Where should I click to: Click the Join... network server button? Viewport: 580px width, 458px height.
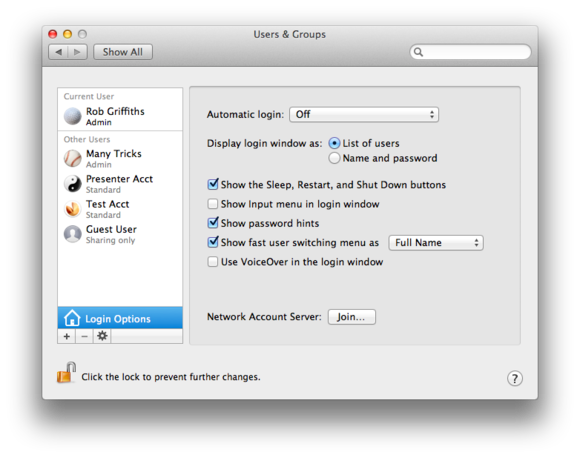point(351,317)
